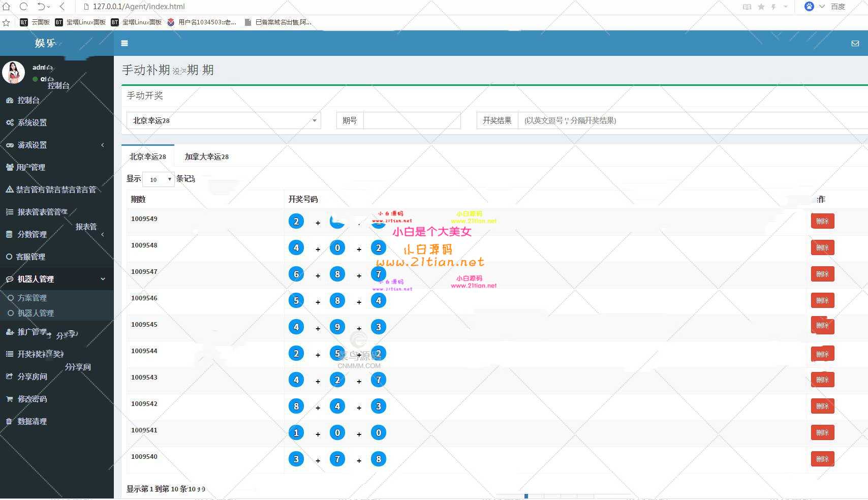Open the mail envelope icon in header
Screen dimensions: 868x500
[855, 44]
